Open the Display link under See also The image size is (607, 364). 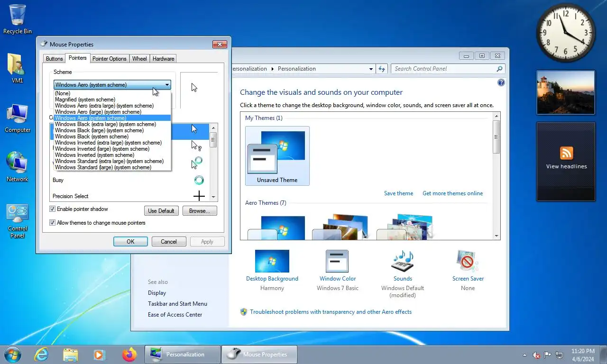point(156,293)
